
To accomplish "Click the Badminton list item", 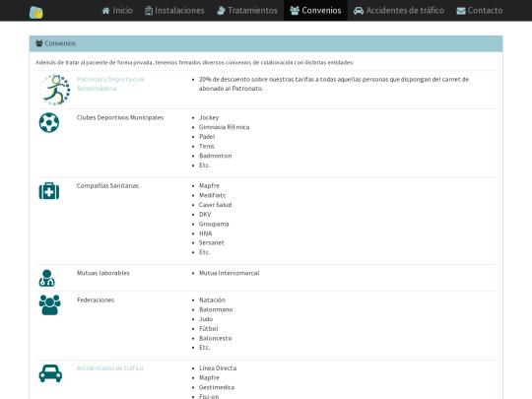I will [x=215, y=156].
